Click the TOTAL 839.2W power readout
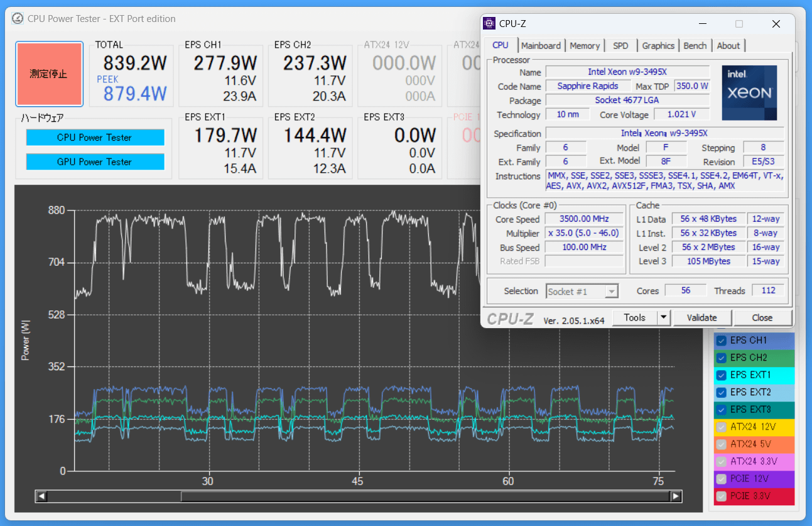 click(135, 63)
